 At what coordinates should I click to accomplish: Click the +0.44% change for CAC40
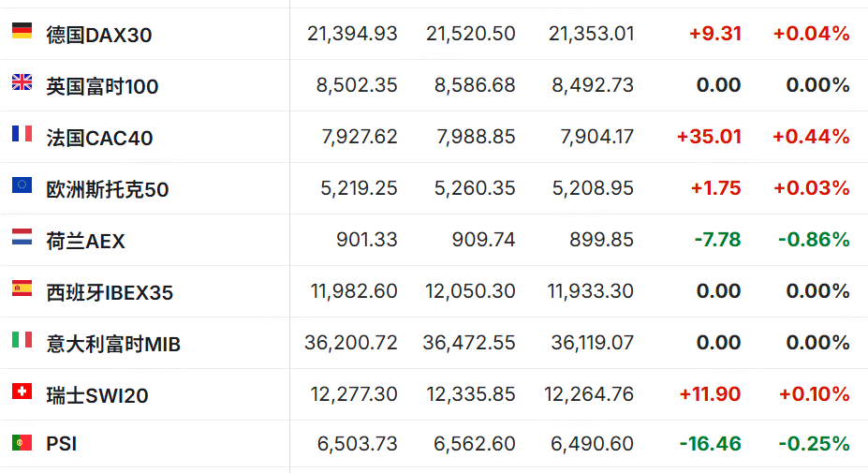tap(811, 136)
